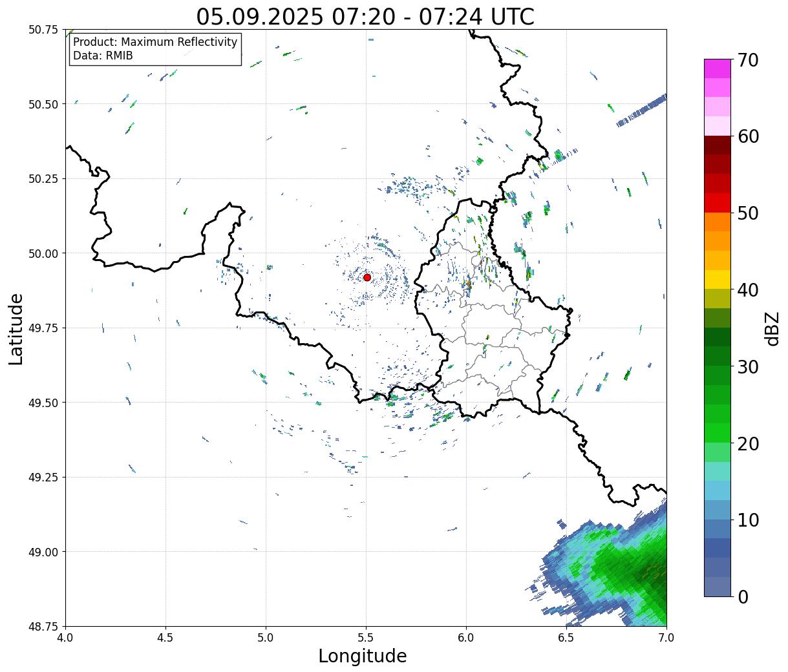Viewport: 788px width, 672px height.
Task: Click the 0 colorbar tick label
Action: (x=742, y=596)
